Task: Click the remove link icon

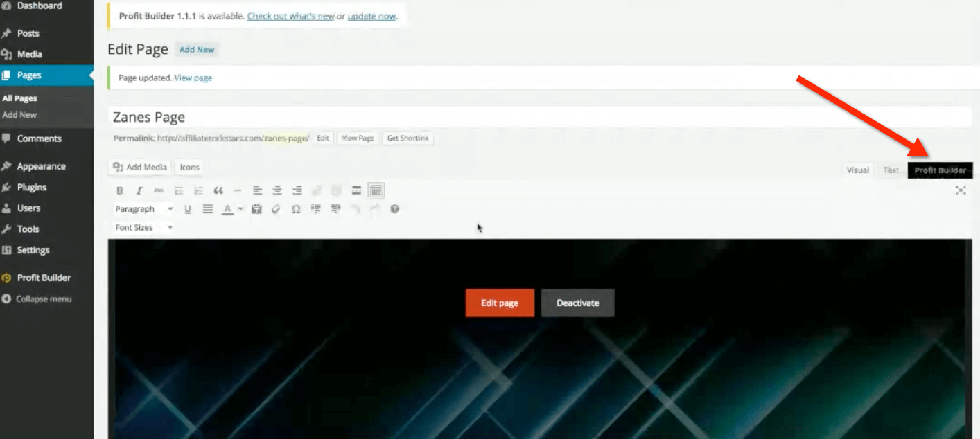Action: 337,190
